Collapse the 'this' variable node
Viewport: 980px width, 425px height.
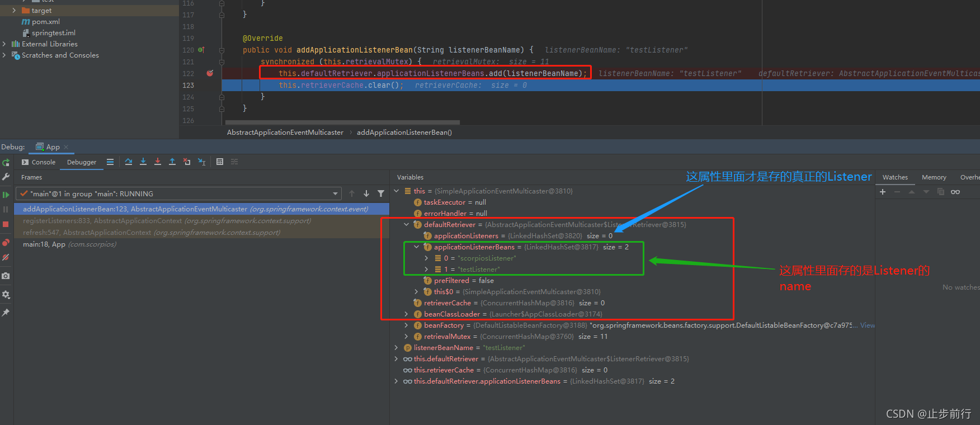[397, 191]
